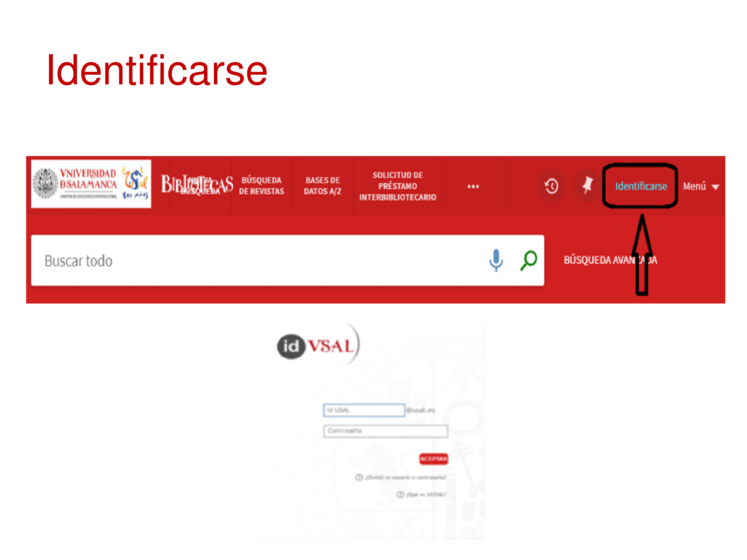
Task: Open the Bibliotecas Nueva Búsqueda item
Action: (x=197, y=184)
